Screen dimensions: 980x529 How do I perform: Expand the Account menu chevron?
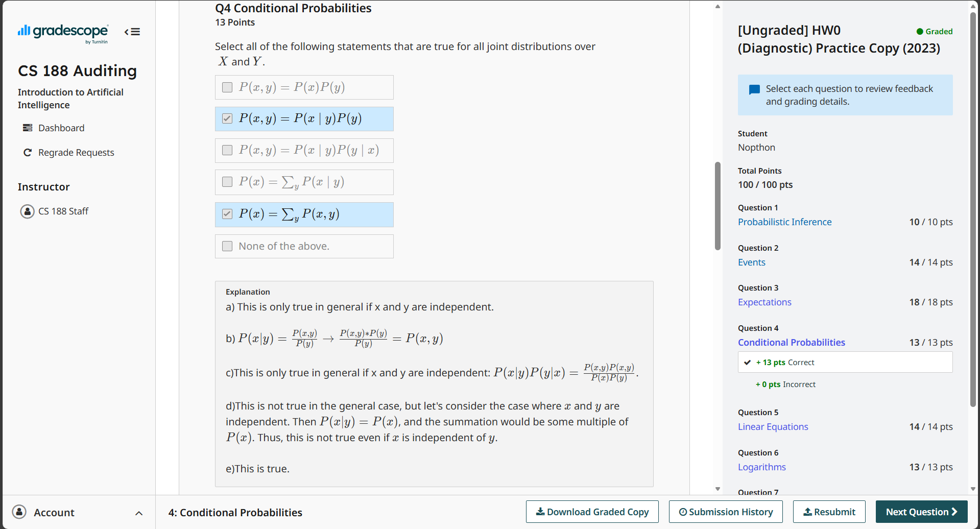[x=139, y=513]
